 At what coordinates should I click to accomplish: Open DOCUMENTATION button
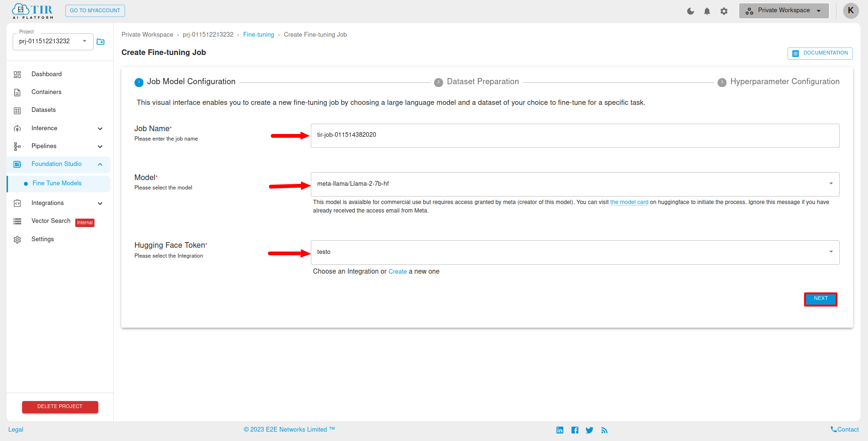820,53
